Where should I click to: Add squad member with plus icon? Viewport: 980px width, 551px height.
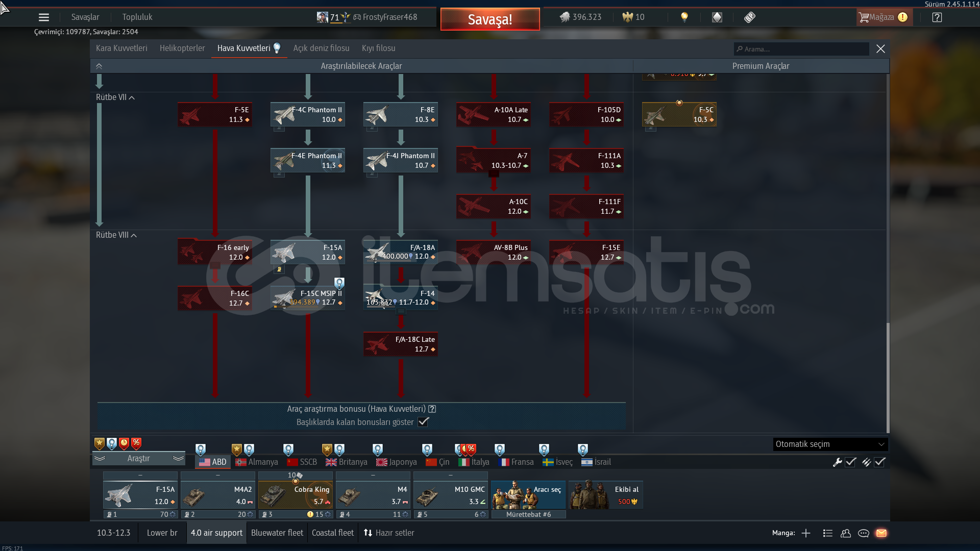[806, 533]
